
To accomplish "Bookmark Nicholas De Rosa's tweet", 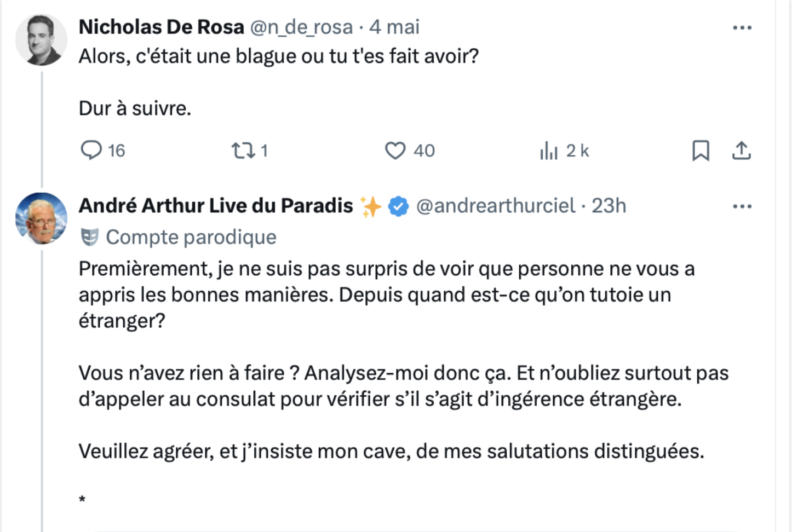I will tap(701, 151).
